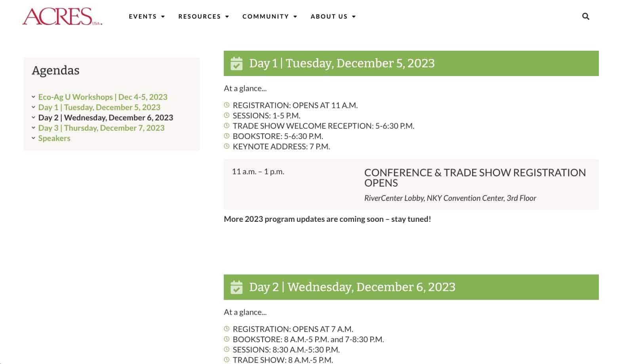Select Day 2 Wednesday in Agendas list
Screen dimensions: 625x364
(x=105, y=118)
